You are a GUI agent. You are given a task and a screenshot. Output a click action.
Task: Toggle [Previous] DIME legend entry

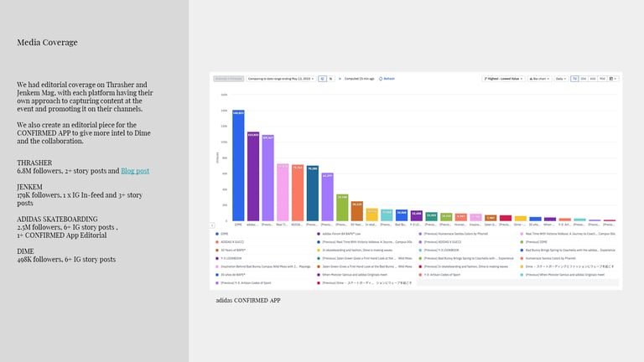[534, 242]
